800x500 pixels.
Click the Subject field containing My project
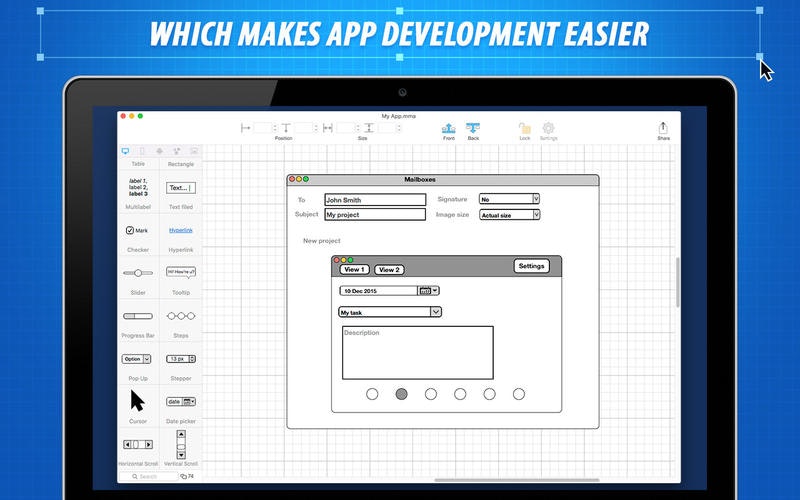(375, 214)
